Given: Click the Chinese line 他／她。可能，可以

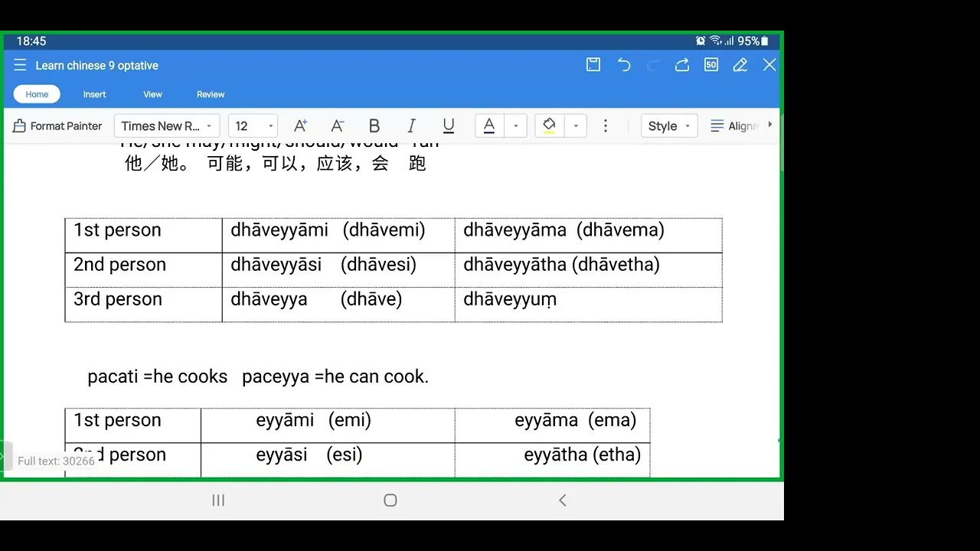Looking at the screenshot, I should 276,164.
